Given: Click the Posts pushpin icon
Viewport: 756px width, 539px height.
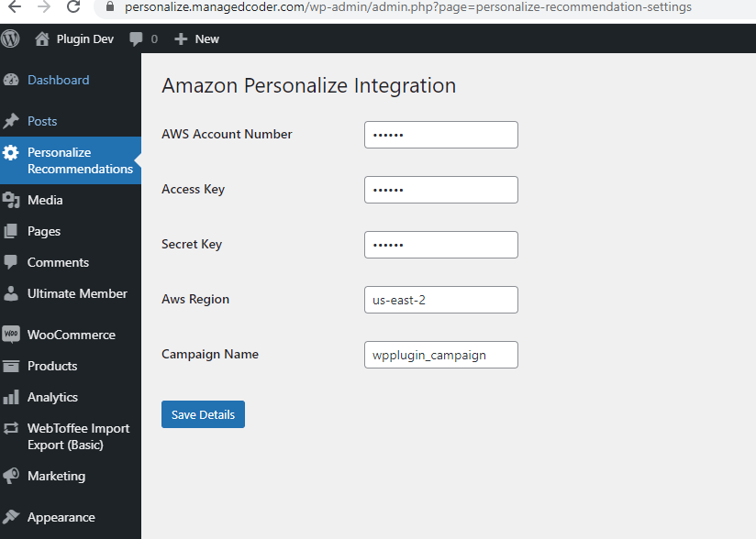Looking at the screenshot, I should [11, 121].
